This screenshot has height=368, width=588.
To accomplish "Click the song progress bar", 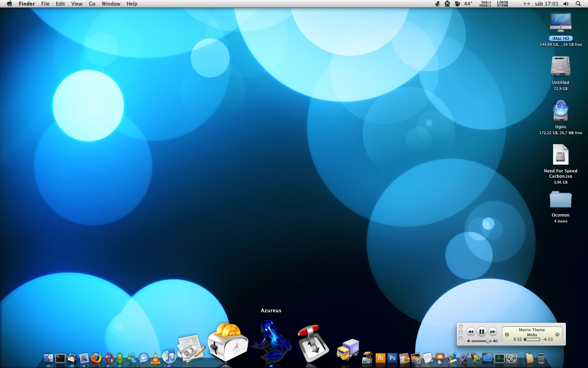I will [x=532, y=339].
